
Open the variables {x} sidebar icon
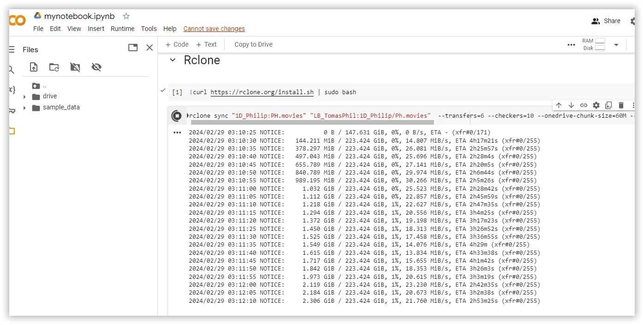pos(12,90)
